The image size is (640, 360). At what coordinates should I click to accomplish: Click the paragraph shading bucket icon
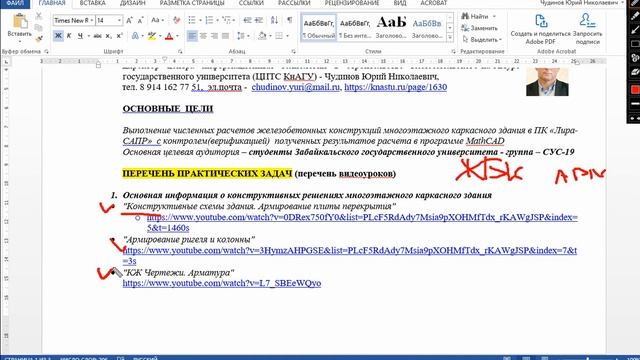[x=262, y=36]
